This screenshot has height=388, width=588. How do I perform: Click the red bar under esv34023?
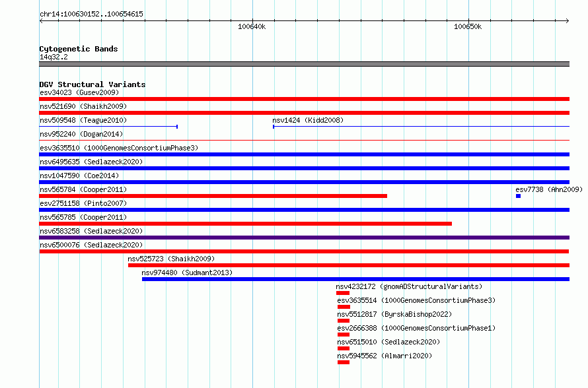click(x=304, y=99)
